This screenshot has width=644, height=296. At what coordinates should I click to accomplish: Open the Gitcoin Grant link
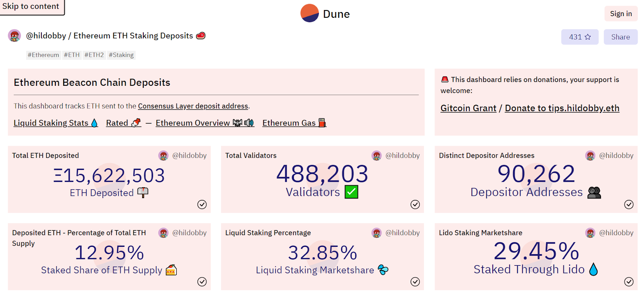(469, 108)
